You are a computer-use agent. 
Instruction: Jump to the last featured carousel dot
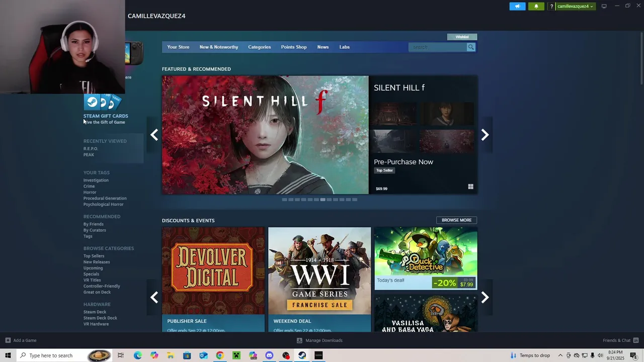click(x=355, y=200)
